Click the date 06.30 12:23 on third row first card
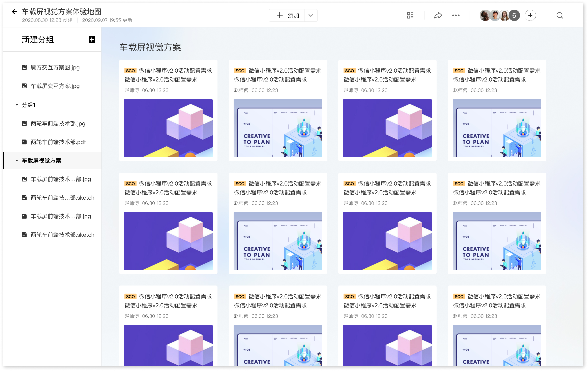 point(155,316)
